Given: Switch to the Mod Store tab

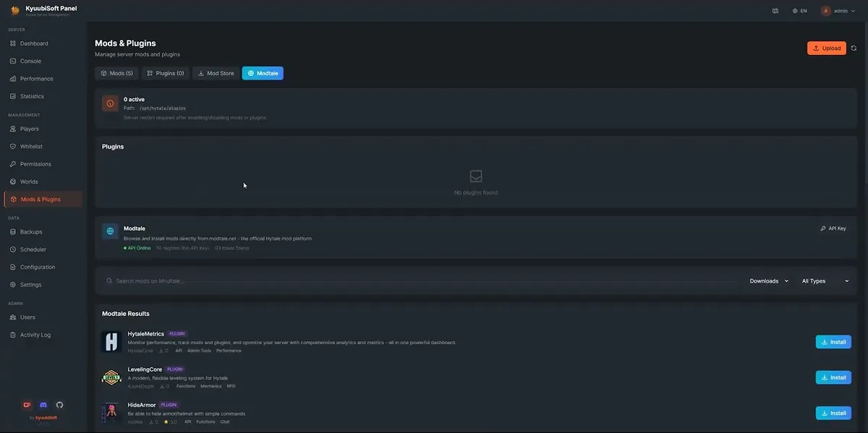Looking at the screenshot, I should point(216,73).
